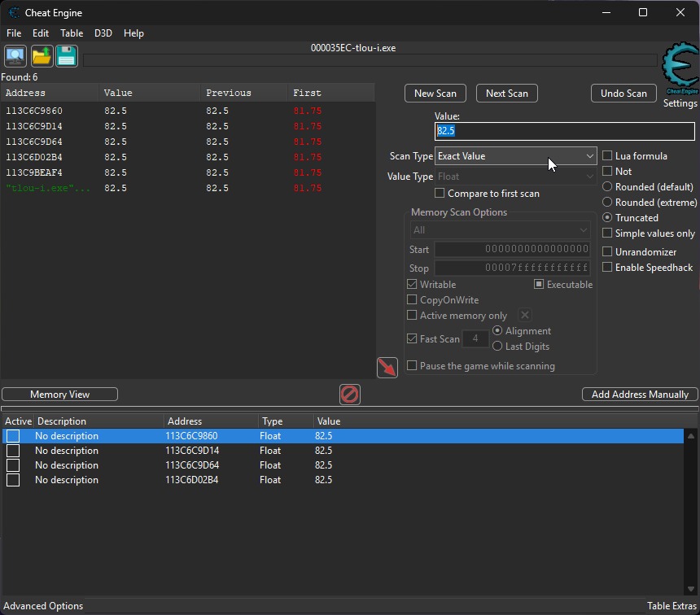Click value 82.5 of 113C6C9D14 table row

[x=324, y=451]
